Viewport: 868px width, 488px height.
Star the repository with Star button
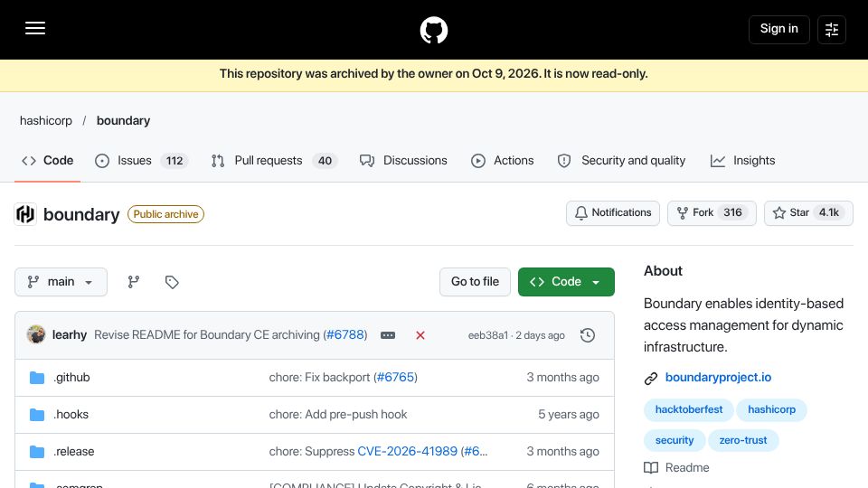click(x=808, y=213)
